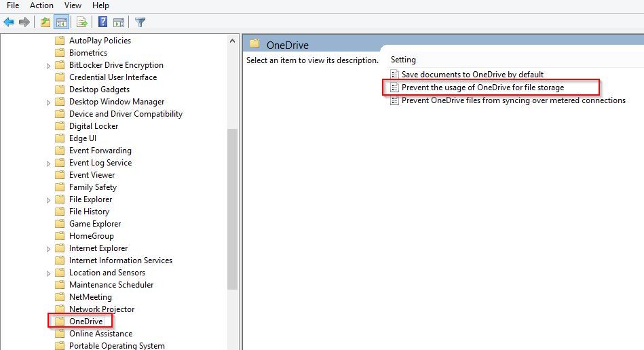Image resolution: width=644 pixels, height=350 pixels.
Task: Open the File menu
Action: (x=13, y=5)
